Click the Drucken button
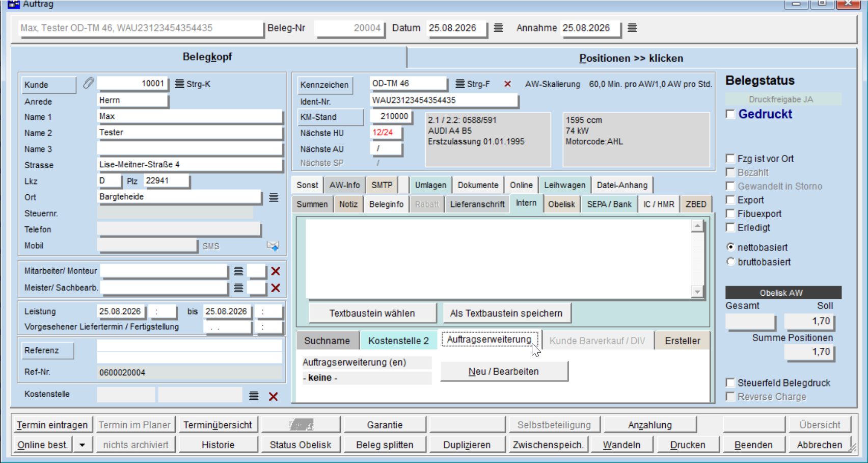This screenshot has width=868, height=463. [688, 445]
